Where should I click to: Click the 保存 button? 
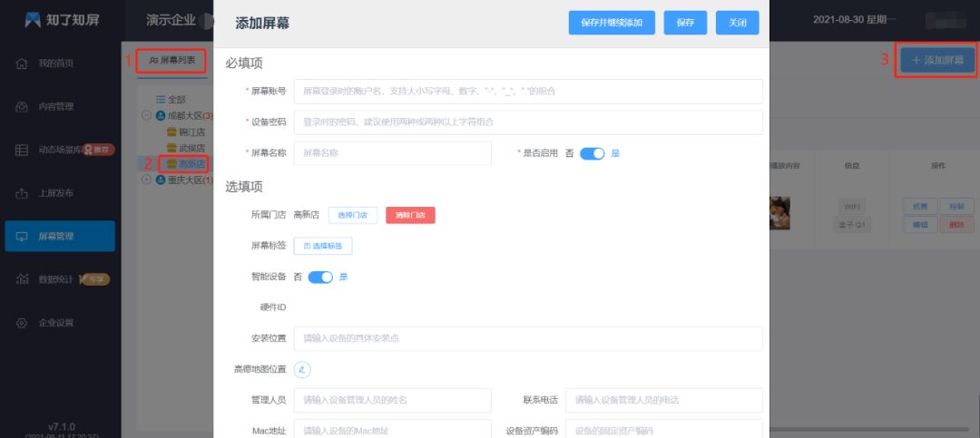pyautogui.click(x=685, y=23)
